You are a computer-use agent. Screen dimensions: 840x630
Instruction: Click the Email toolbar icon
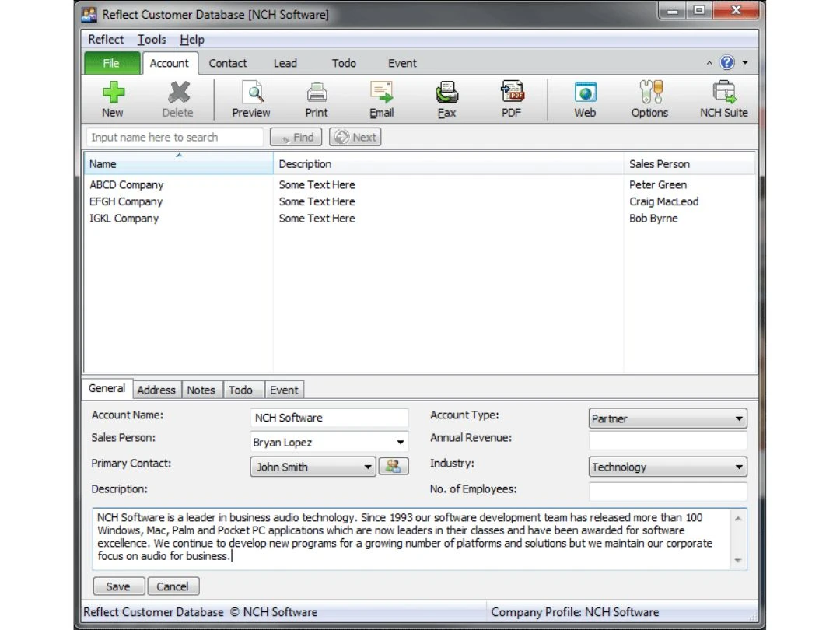coord(381,92)
